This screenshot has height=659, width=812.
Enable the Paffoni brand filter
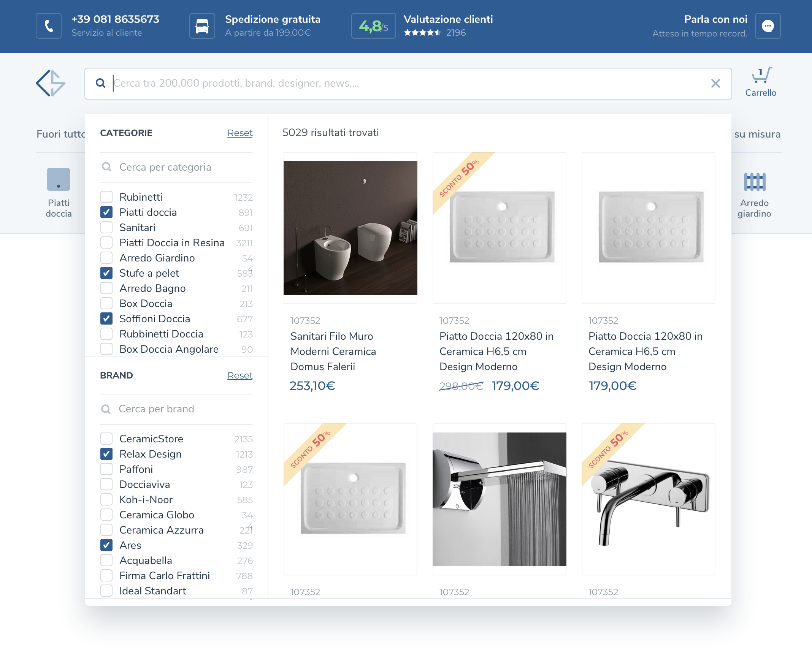point(106,469)
